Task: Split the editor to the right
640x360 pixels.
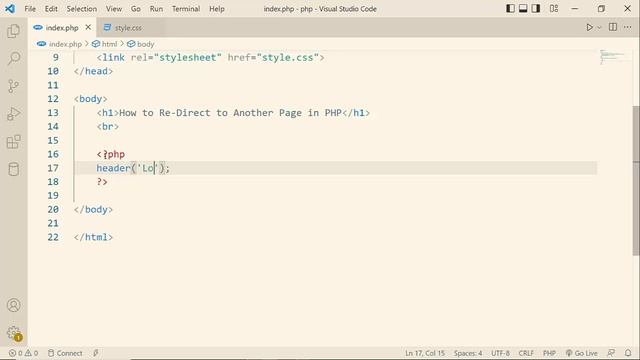Action: tap(613, 27)
